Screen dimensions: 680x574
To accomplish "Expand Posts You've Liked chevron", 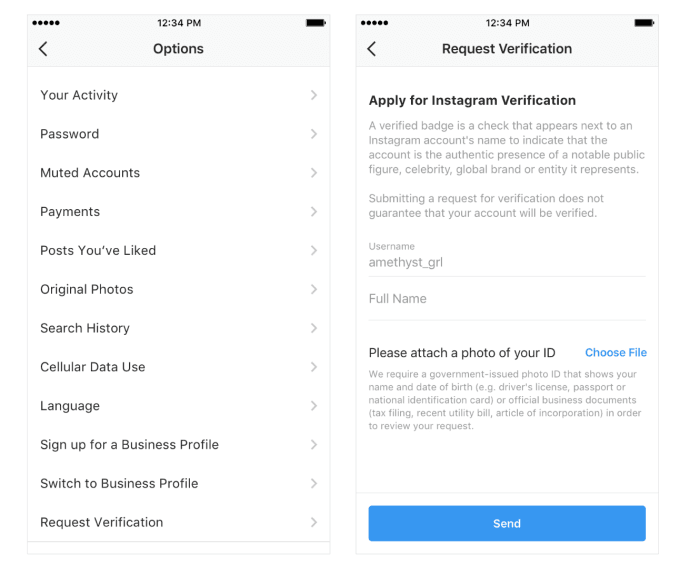I will click(314, 251).
